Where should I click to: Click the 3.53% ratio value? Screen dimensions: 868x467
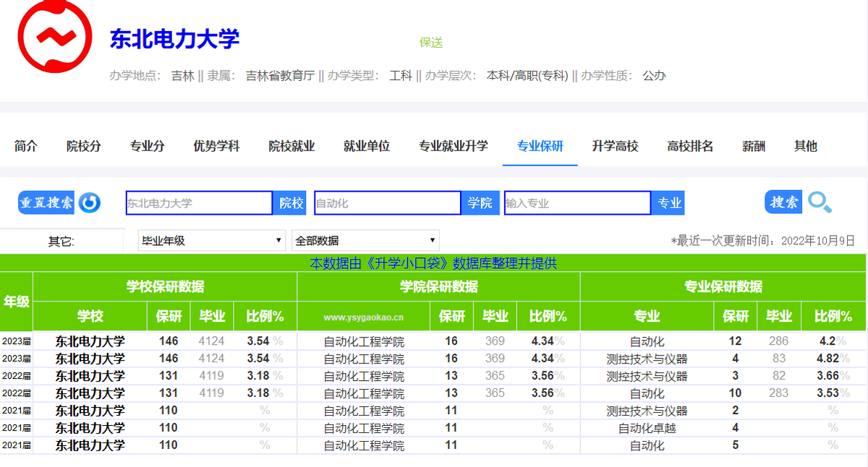click(x=833, y=393)
